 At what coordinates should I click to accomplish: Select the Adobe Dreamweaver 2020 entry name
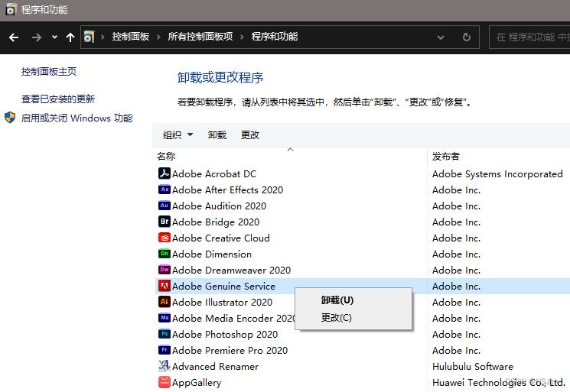232,270
